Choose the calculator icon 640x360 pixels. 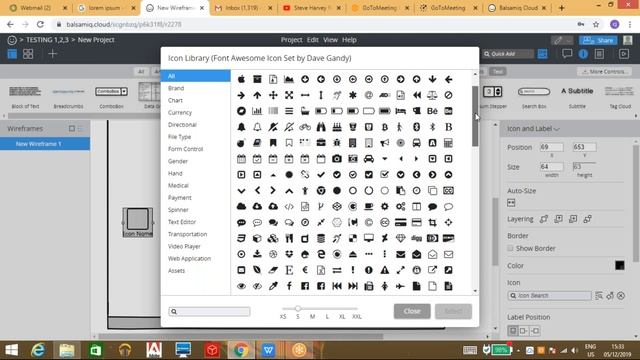click(448, 143)
